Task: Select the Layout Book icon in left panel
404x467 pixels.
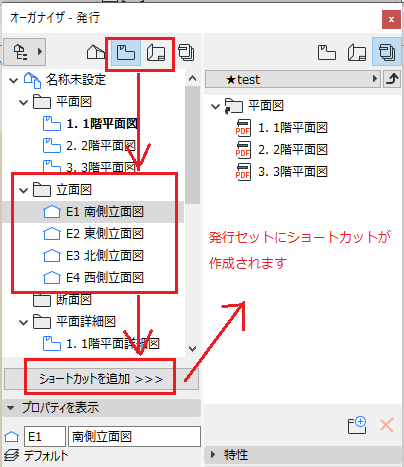Action: coord(156,52)
